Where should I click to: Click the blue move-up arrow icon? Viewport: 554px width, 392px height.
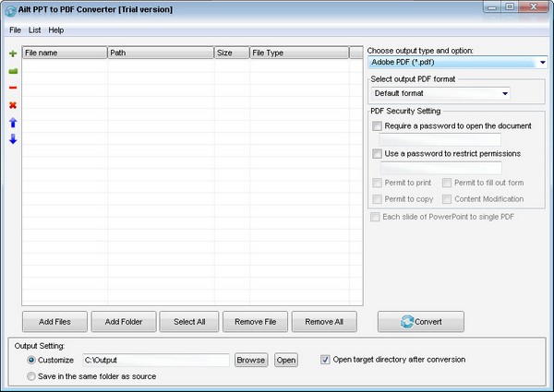13,123
